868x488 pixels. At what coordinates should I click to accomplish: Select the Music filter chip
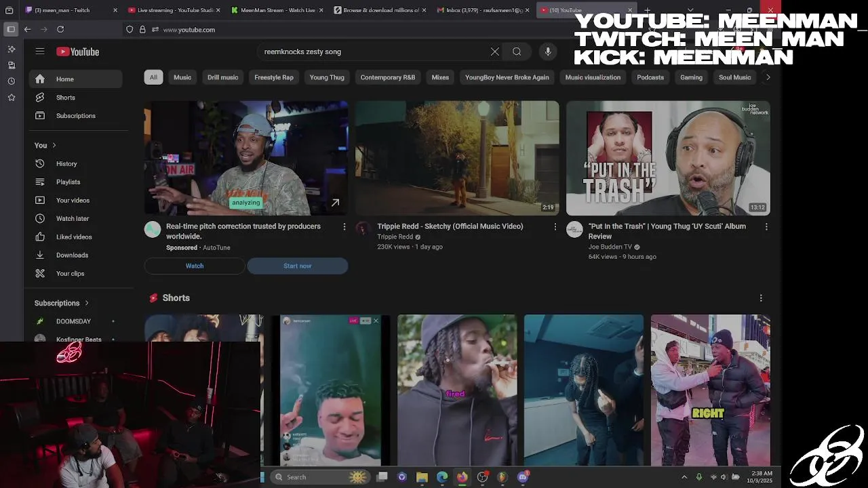[182, 77]
